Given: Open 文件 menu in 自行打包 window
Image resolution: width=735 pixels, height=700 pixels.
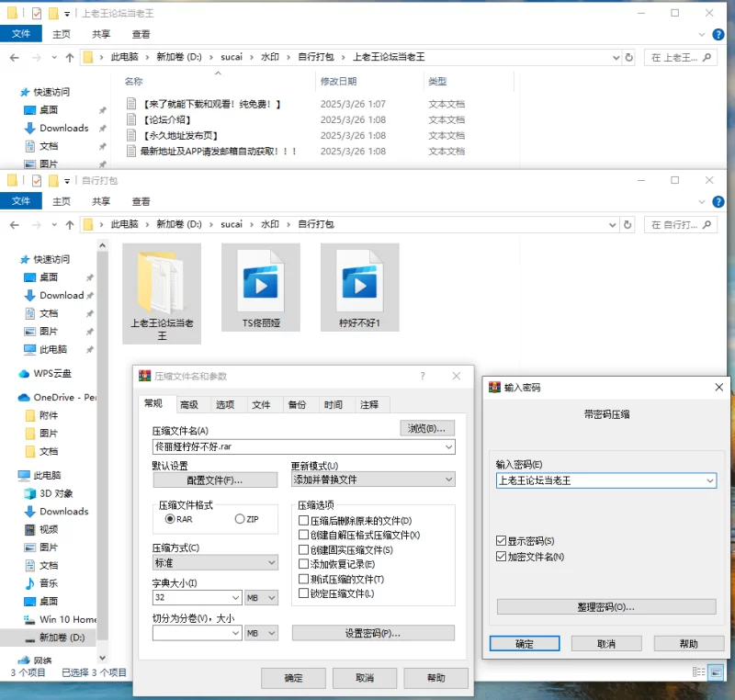Looking at the screenshot, I should (x=20, y=201).
